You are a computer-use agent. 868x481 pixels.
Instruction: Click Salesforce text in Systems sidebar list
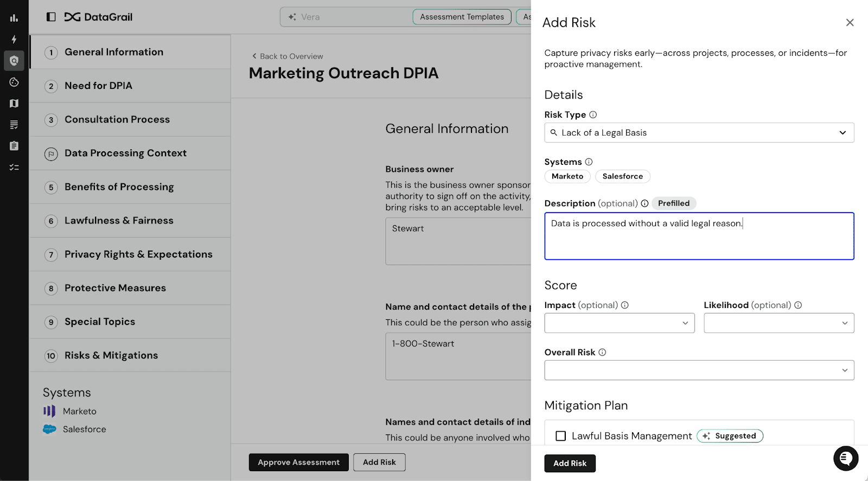pos(85,429)
